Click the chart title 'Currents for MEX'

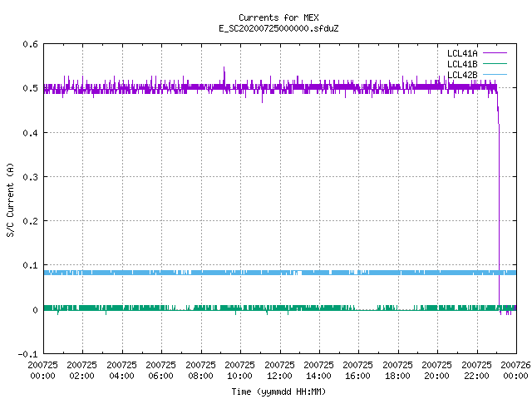pyautogui.click(x=278, y=17)
